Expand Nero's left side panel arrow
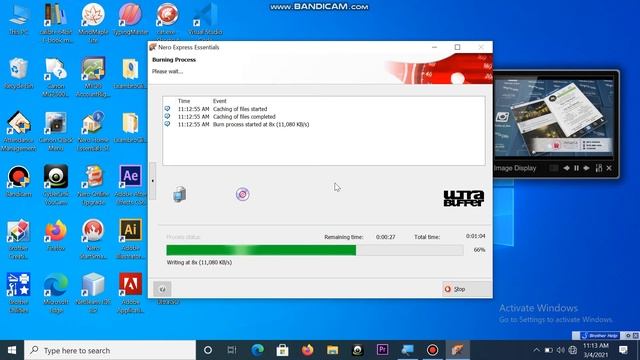Image resolution: width=640 pixels, height=360 pixels. pyautogui.click(x=153, y=181)
